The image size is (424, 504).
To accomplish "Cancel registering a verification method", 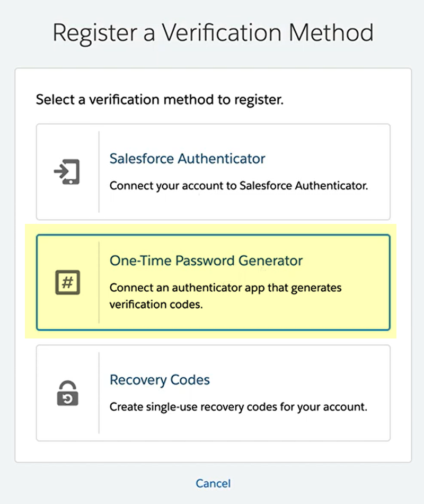I will point(213,483).
